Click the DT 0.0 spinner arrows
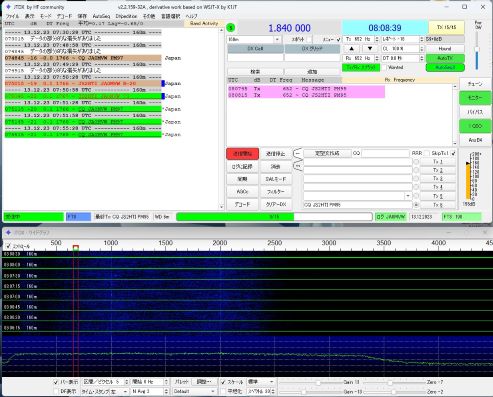 click(x=422, y=58)
